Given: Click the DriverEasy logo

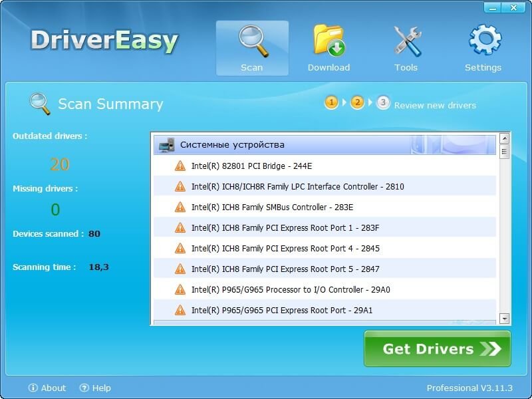Looking at the screenshot, I should [104, 41].
